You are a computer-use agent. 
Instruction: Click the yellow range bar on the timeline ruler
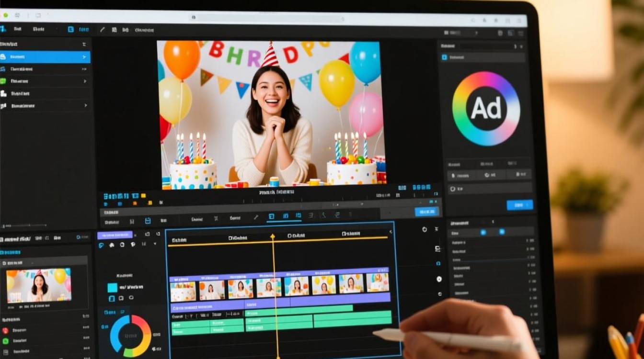click(278, 242)
